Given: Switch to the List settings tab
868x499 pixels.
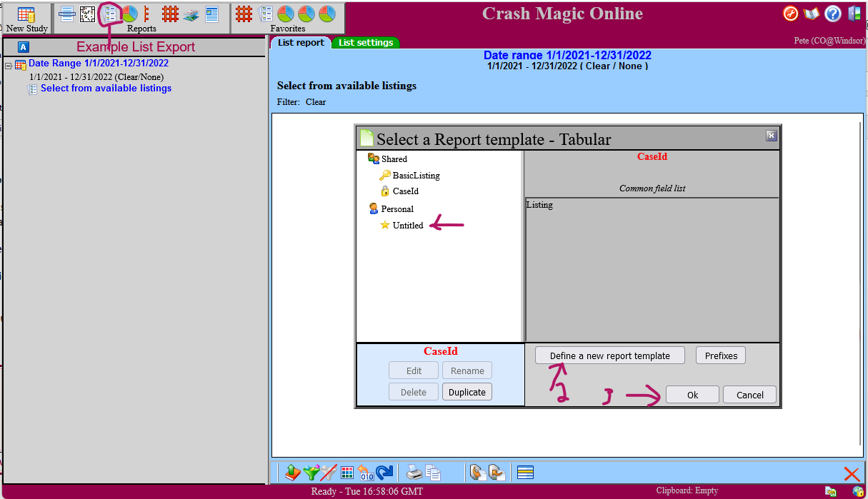Looking at the screenshot, I should click(366, 43).
